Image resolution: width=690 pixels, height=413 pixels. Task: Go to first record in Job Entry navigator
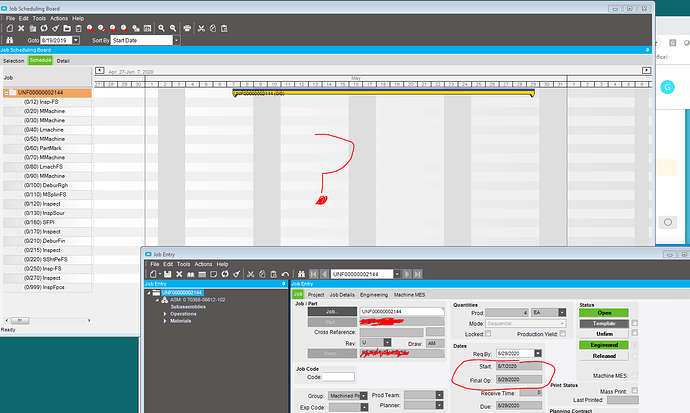click(x=314, y=274)
